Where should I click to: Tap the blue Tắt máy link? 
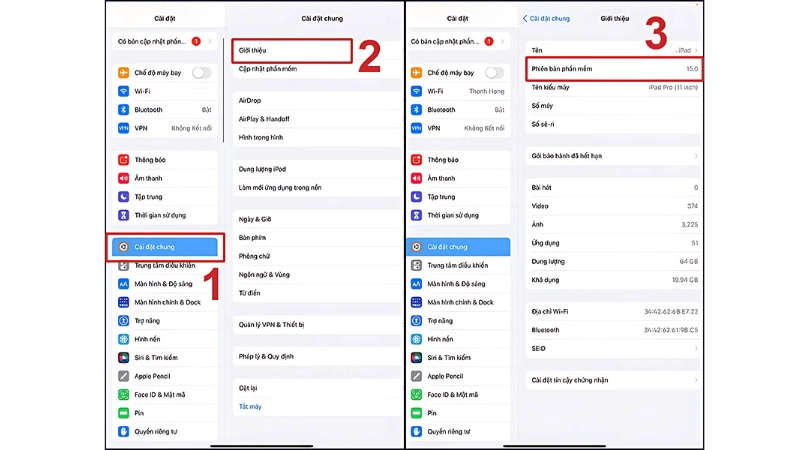pos(250,407)
